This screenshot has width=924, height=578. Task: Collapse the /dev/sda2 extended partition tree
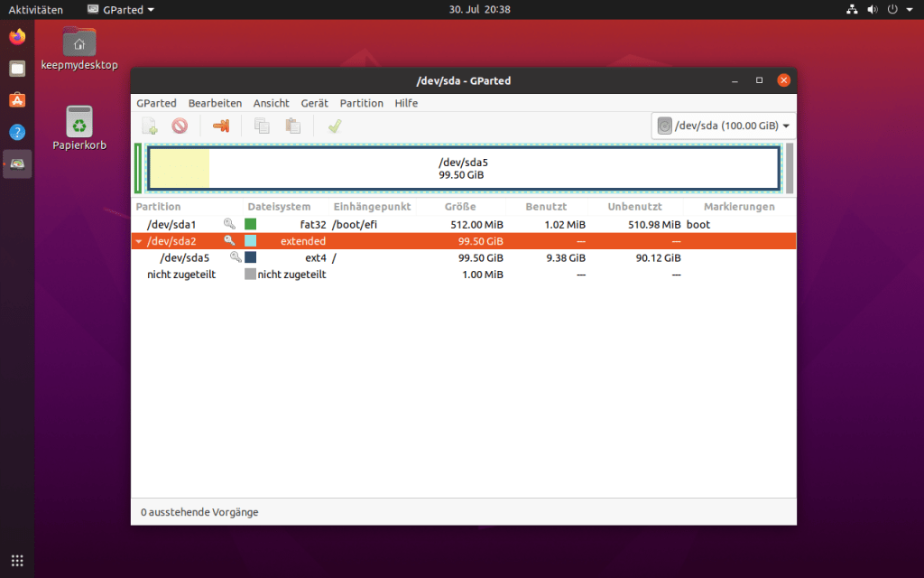(x=138, y=241)
